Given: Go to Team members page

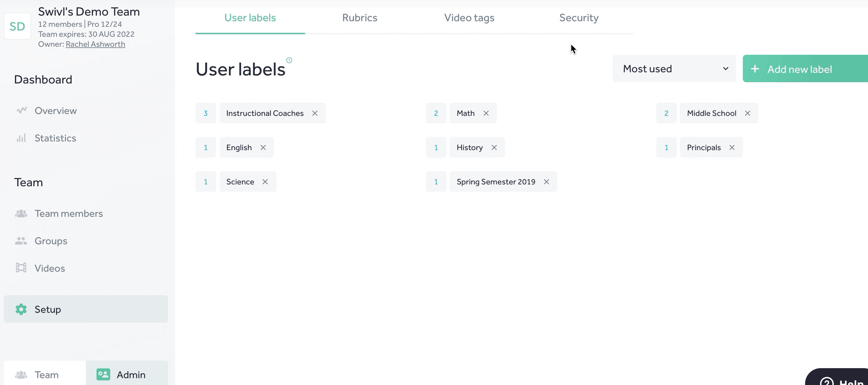Looking at the screenshot, I should (x=69, y=214).
